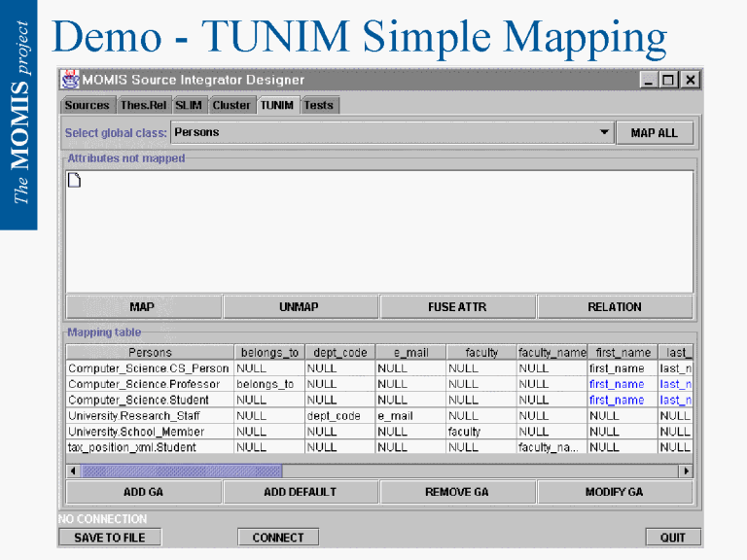Click the right arrow of horizontal scrollbar

(x=685, y=471)
